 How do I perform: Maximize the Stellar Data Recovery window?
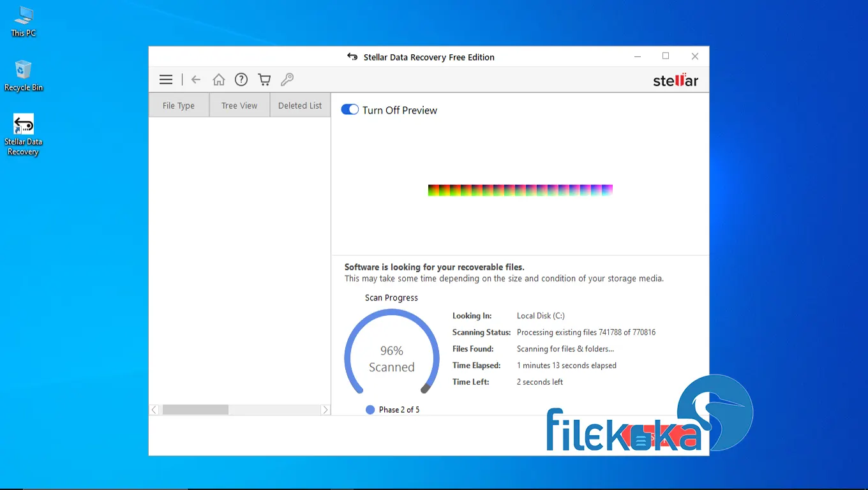(x=666, y=56)
